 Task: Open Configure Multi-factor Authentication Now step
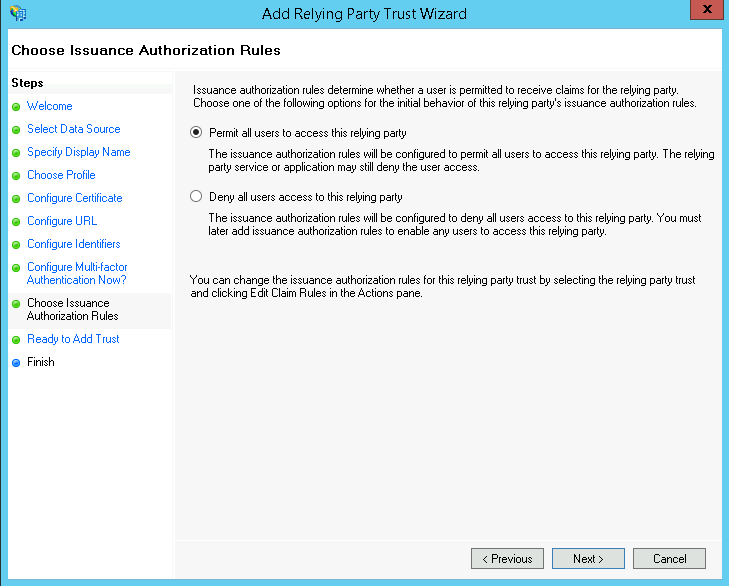(77, 273)
